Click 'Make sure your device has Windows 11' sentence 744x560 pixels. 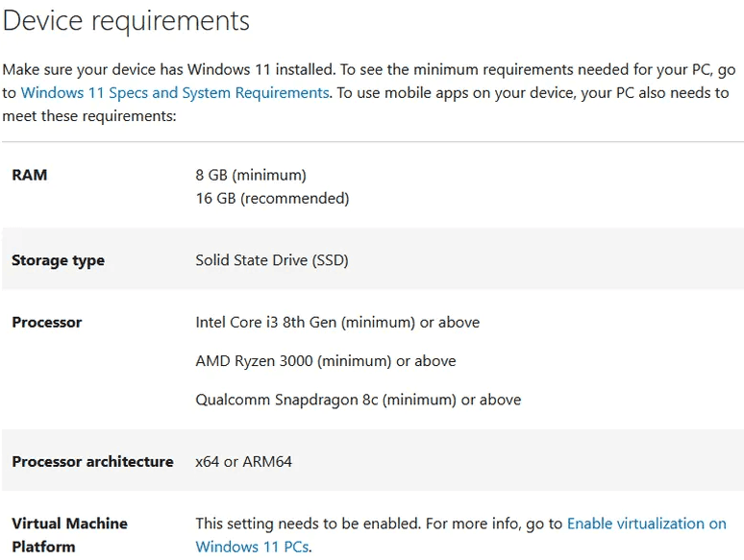tap(169, 70)
